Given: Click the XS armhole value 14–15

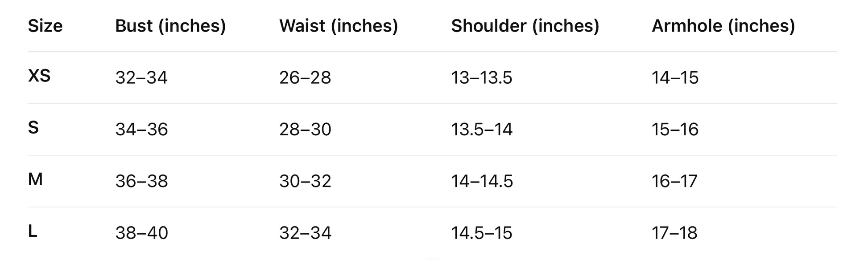Looking at the screenshot, I should click(675, 77).
